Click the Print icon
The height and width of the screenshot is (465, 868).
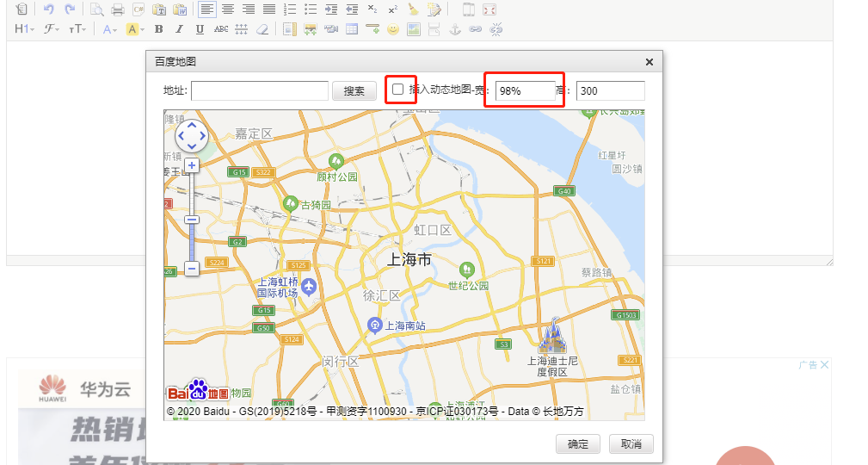[117, 9]
